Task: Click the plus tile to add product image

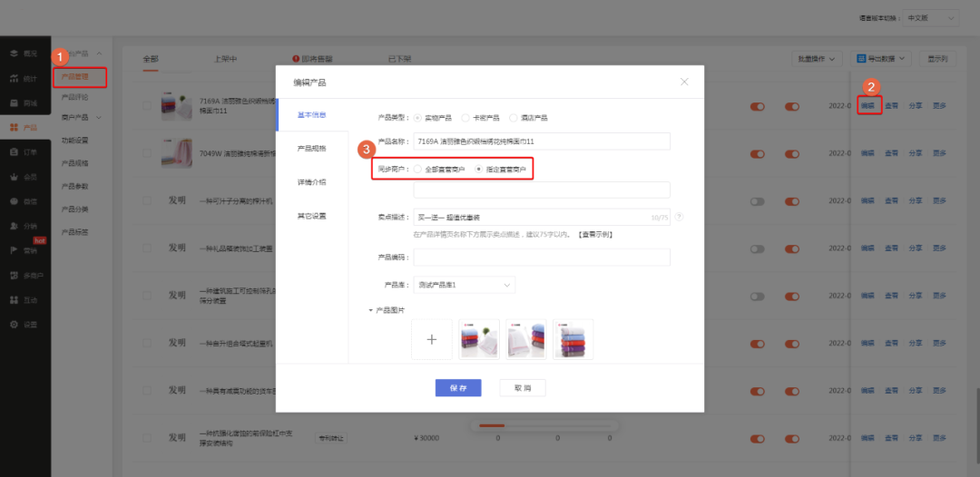Action: (x=431, y=340)
